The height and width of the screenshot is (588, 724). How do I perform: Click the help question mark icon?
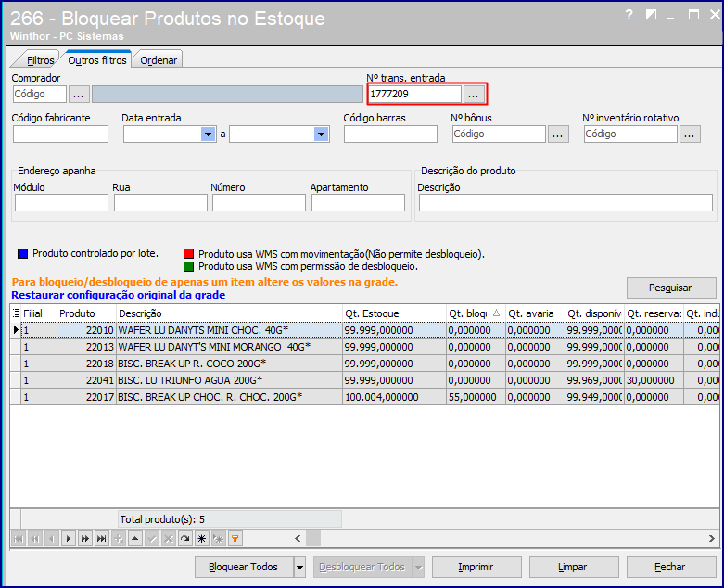click(629, 15)
